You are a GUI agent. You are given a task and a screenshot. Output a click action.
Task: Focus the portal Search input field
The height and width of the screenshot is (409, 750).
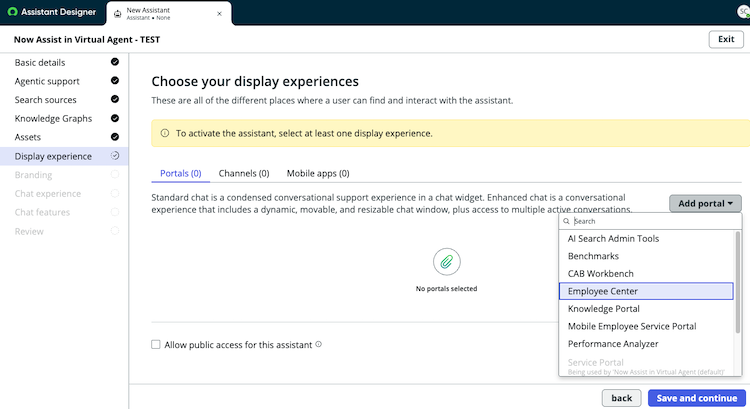coord(651,221)
